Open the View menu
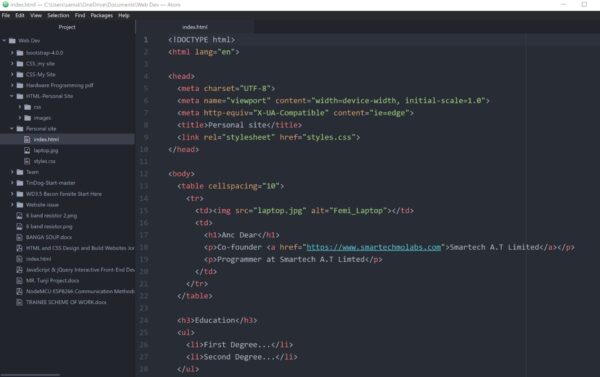 36,15
